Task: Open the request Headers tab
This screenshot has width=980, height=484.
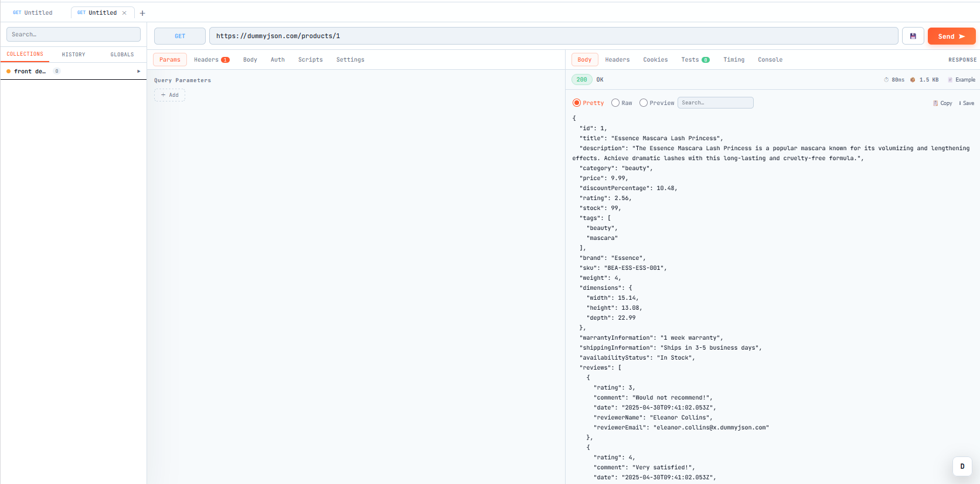Action: (212, 59)
